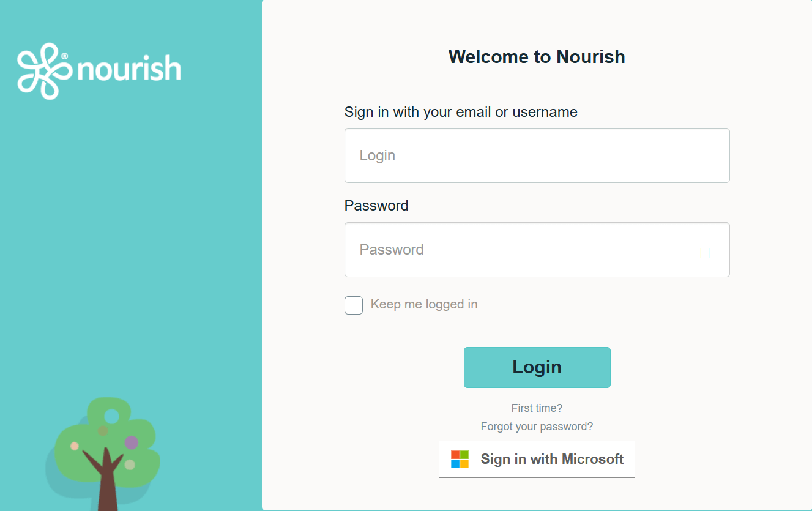Choose Sign in with Microsoft
The width and height of the screenshot is (812, 511).
(537, 459)
